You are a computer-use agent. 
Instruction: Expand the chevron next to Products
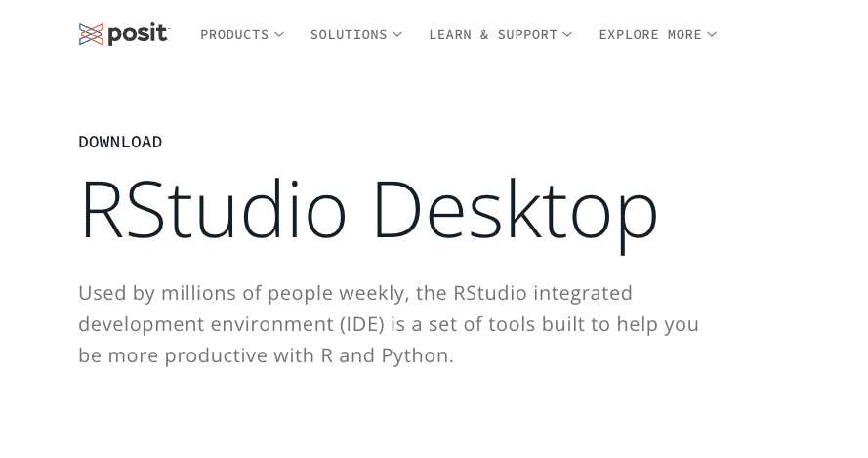[279, 35]
